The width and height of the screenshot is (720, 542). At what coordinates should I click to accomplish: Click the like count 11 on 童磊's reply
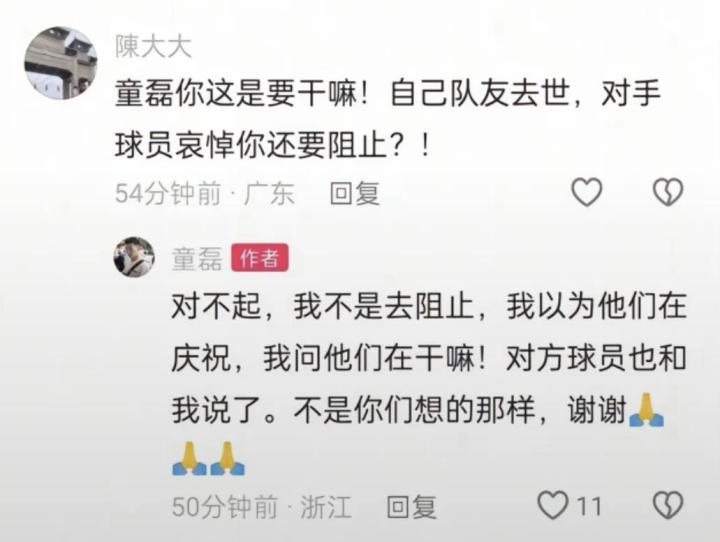coord(588,506)
